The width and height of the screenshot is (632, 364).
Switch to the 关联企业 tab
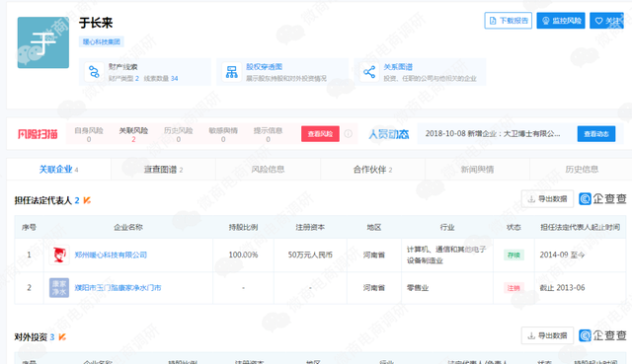[x=58, y=169]
